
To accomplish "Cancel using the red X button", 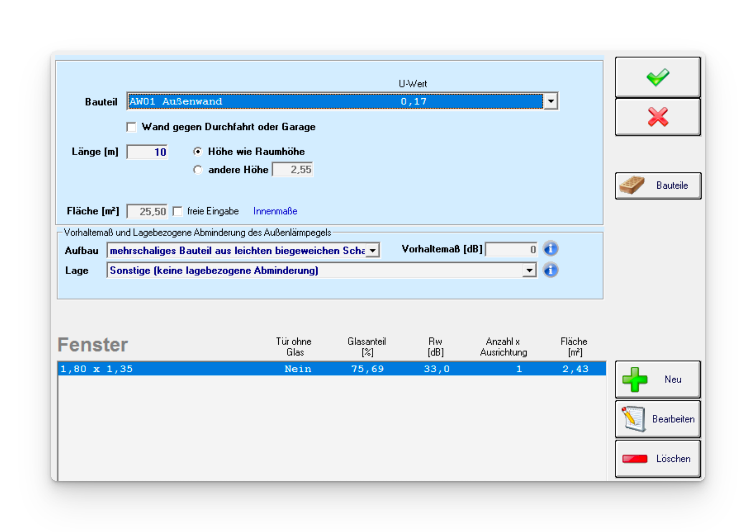I will (x=657, y=117).
